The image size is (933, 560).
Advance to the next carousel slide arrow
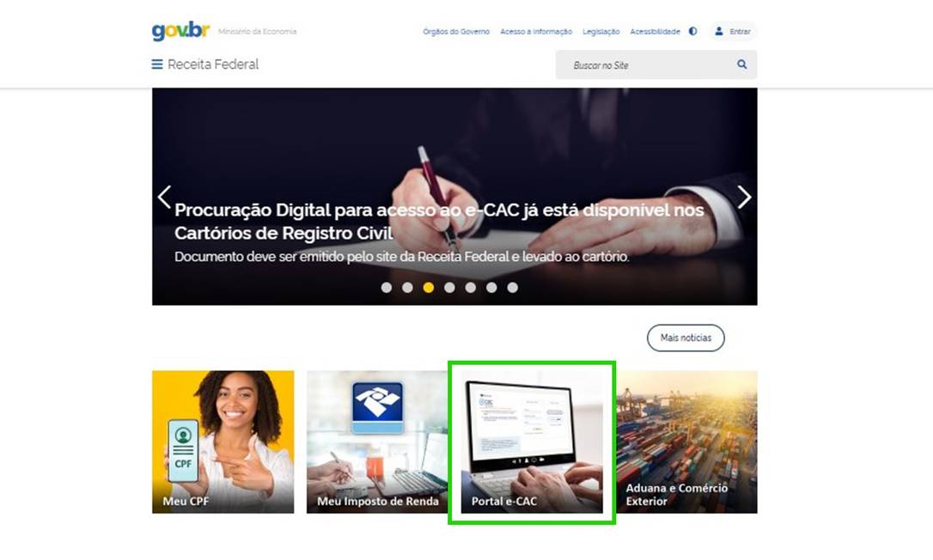(x=744, y=197)
